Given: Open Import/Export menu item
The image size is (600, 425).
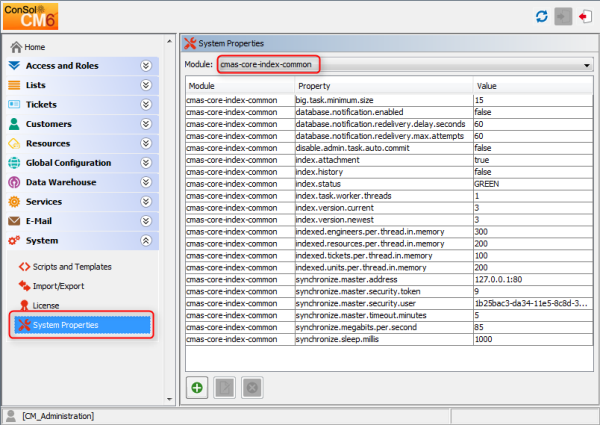Looking at the screenshot, I should tap(59, 286).
